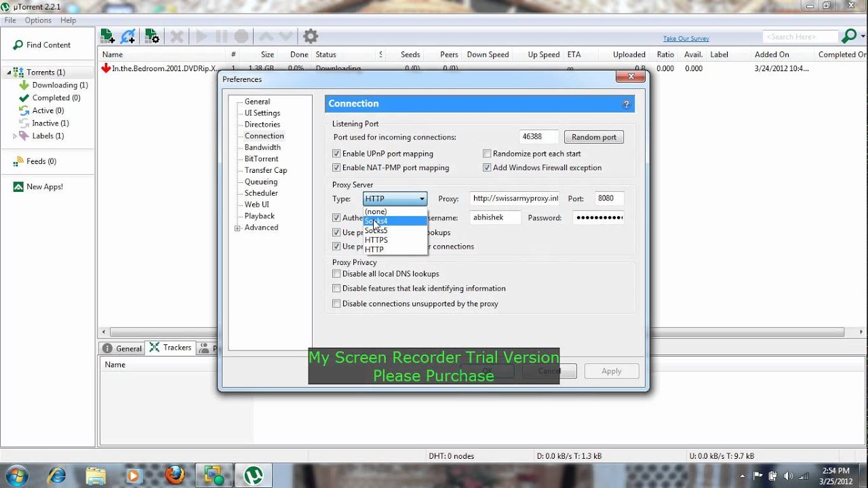The width and height of the screenshot is (868, 488).
Task: Open Firefox from the taskbar
Action: (x=174, y=474)
